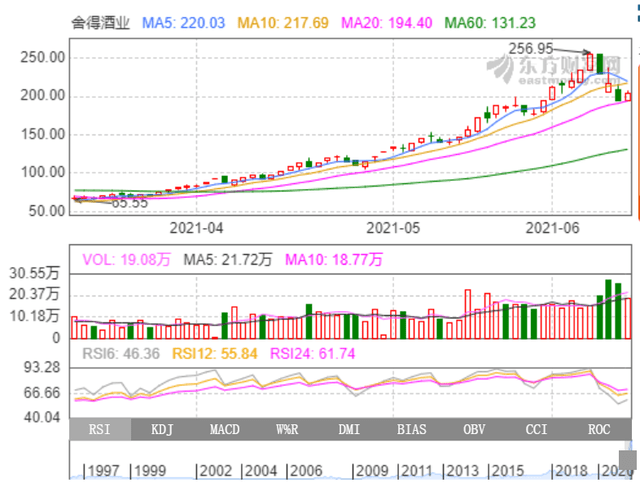Switch to the BIAS indicator
Image resolution: width=640 pixels, height=487 pixels.
pos(412,429)
